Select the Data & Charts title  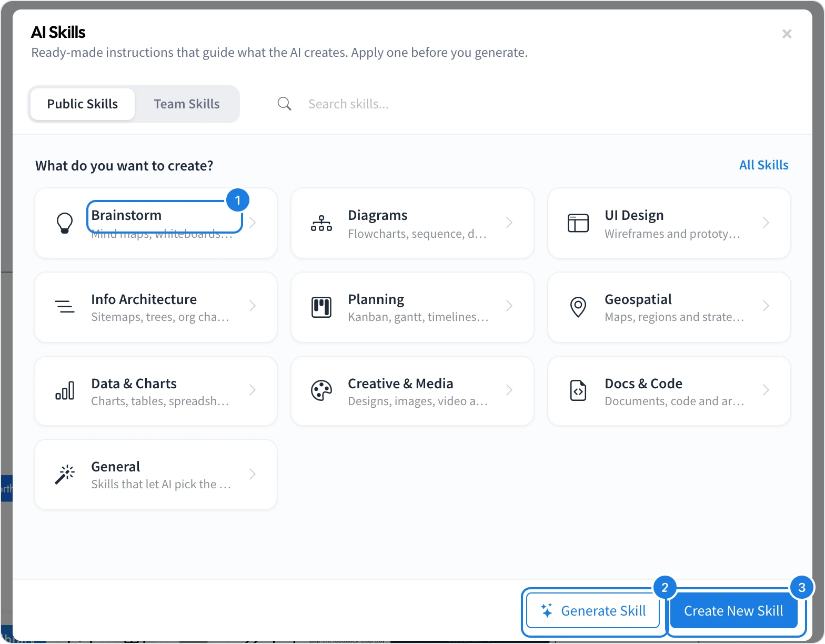click(x=134, y=384)
